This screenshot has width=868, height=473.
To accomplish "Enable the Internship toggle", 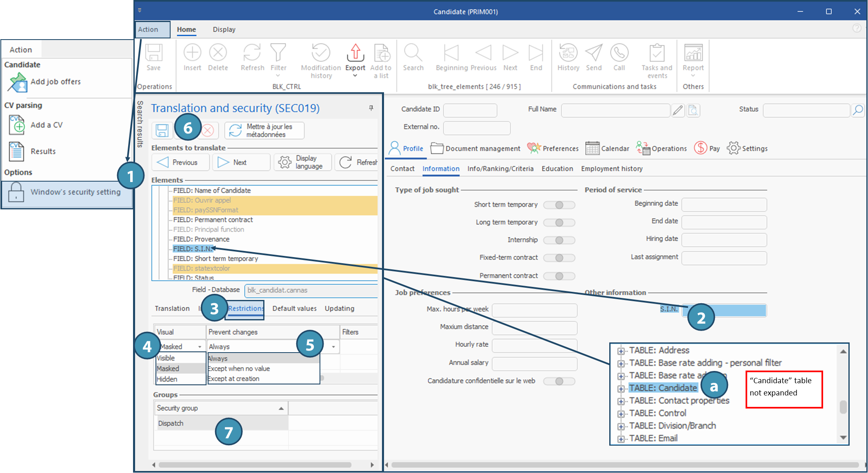I will pyautogui.click(x=559, y=240).
